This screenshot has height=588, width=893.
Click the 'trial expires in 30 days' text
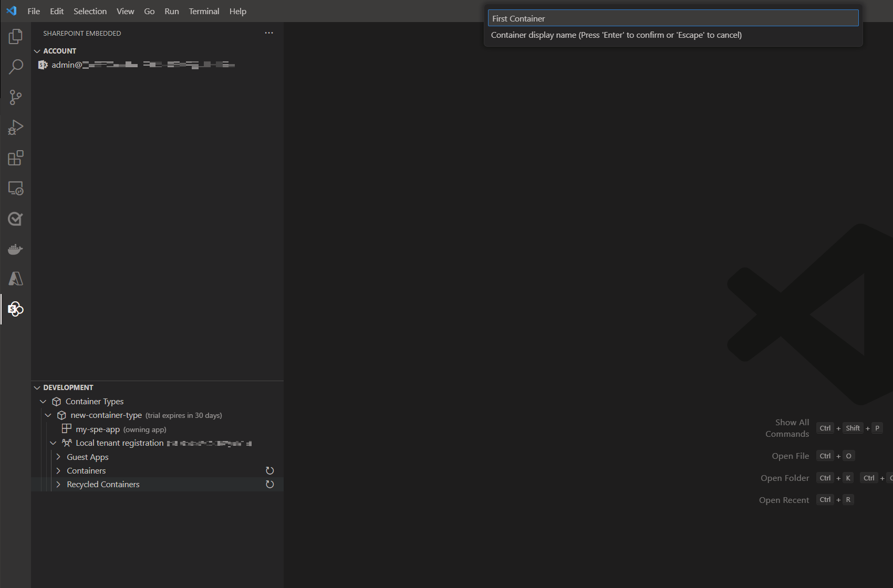click(184, 415)
